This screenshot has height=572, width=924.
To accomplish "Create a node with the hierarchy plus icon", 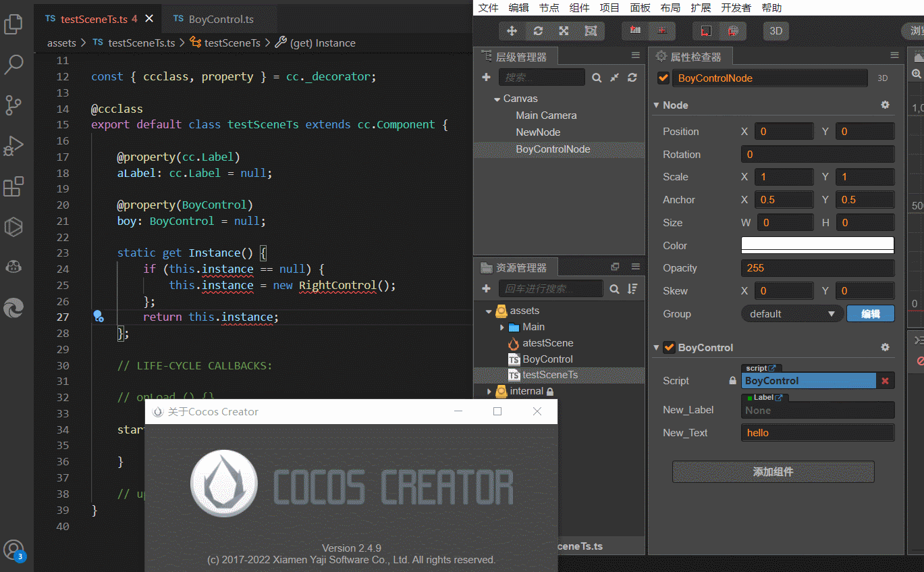I will [x=486, y=78].
